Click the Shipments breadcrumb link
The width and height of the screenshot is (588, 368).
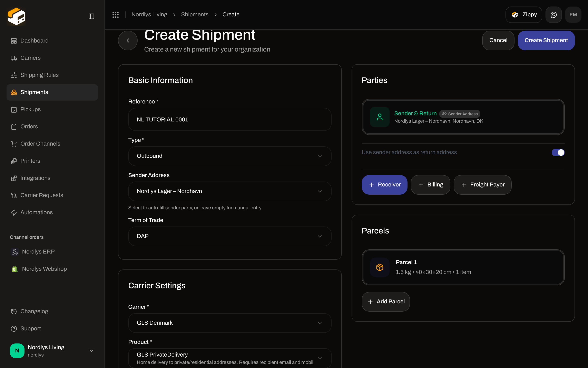tap(195, 15)
